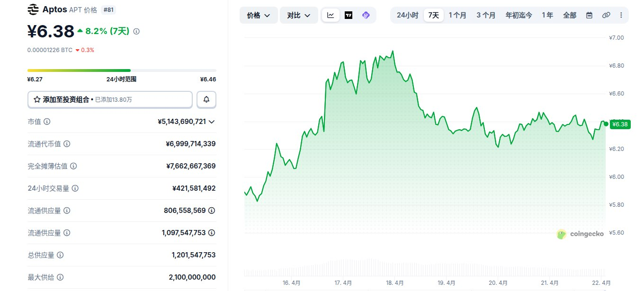
Task: Expand the 市值 value chevron
Action: 212,122
